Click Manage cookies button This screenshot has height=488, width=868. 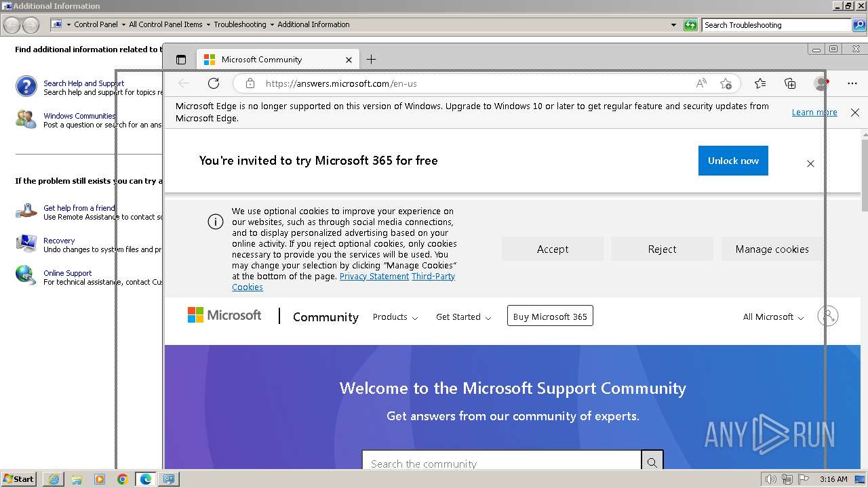pyautogui.click(x=772, y=249)
